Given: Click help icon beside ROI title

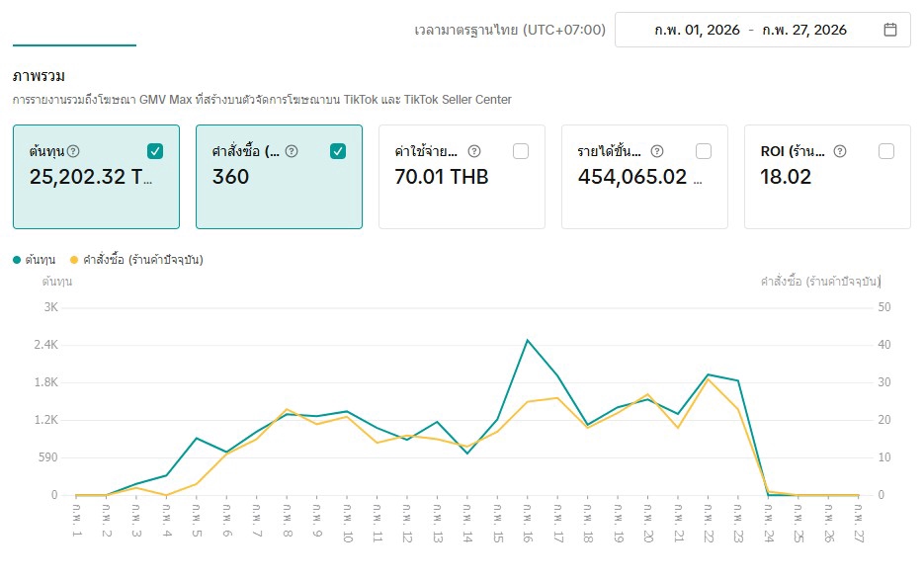Looking at the screenshot, I should [x=840, y=151].
